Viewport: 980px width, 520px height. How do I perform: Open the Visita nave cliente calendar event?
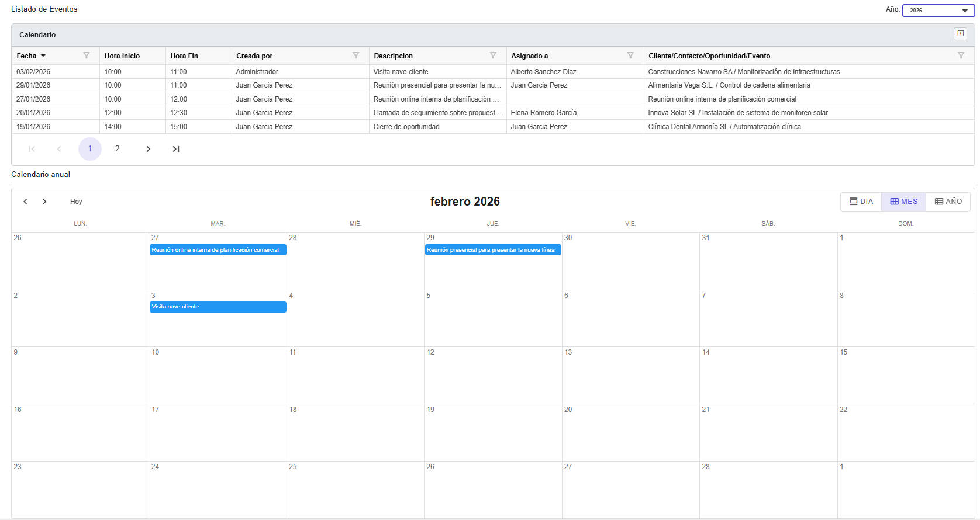point(218,307)
